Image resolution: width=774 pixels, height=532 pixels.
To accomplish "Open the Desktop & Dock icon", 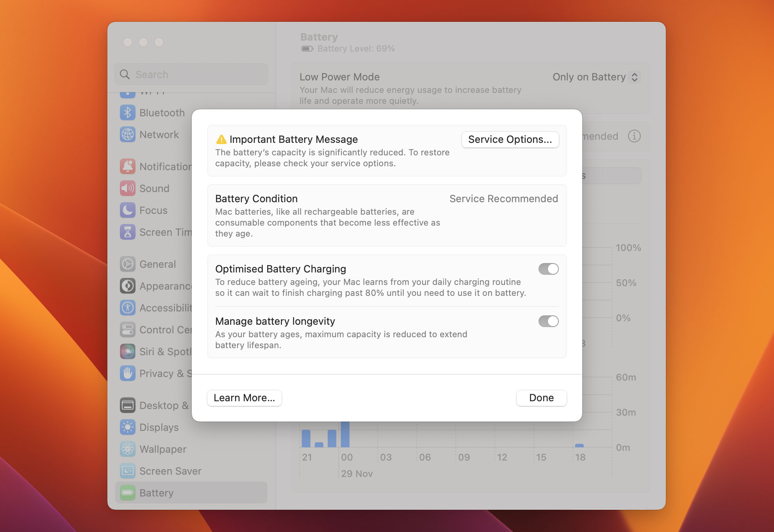I will (128, 406).
